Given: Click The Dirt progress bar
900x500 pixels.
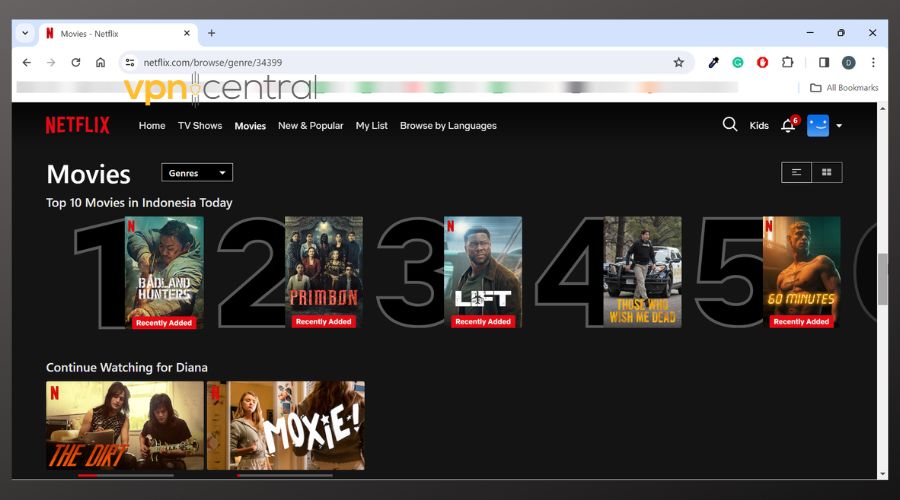Looking at the screenshot, I should coord(126,475).
